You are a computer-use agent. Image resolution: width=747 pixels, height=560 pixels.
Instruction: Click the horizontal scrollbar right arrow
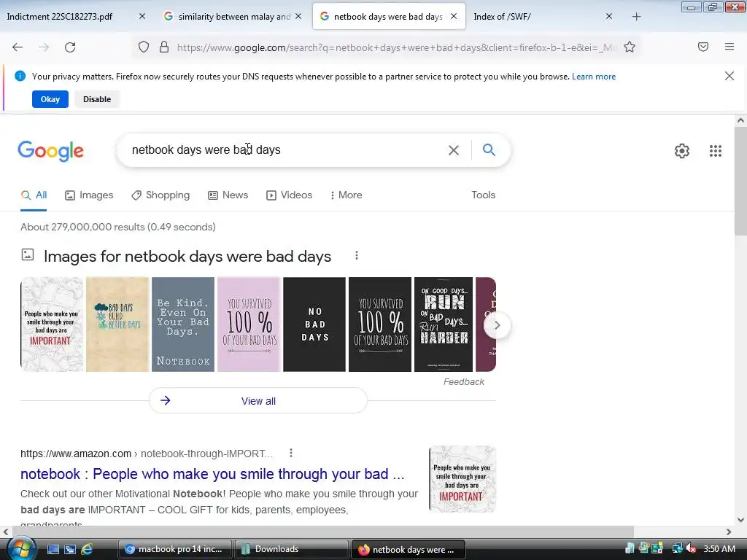[x=729, y=532]
